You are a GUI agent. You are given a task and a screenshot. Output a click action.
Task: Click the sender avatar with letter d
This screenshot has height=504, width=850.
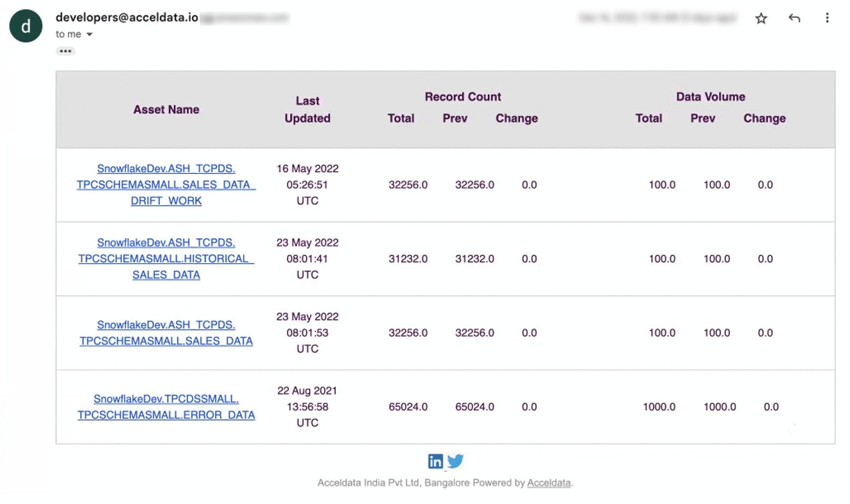tap(26, 26)
